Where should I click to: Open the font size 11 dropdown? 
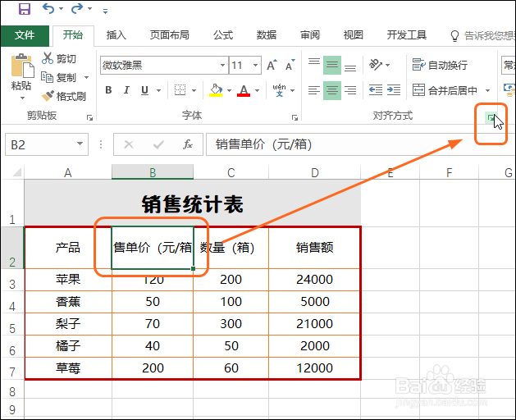click(x=255, y=65)
